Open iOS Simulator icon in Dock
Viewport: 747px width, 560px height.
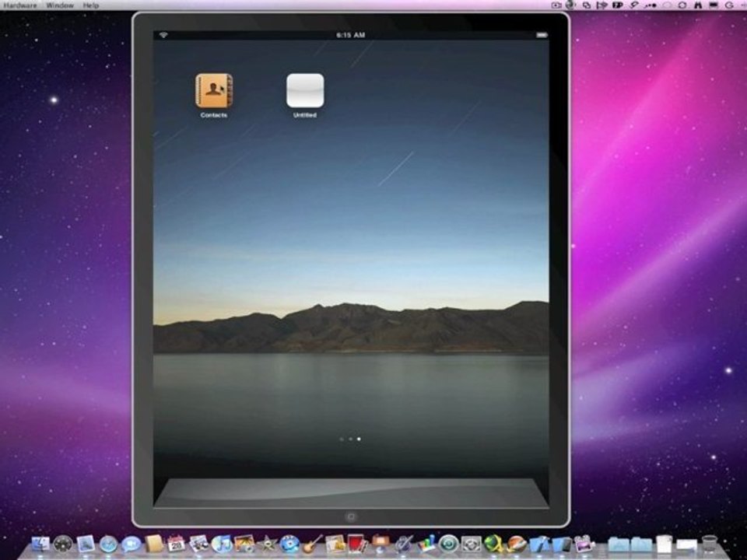[562, 544]
